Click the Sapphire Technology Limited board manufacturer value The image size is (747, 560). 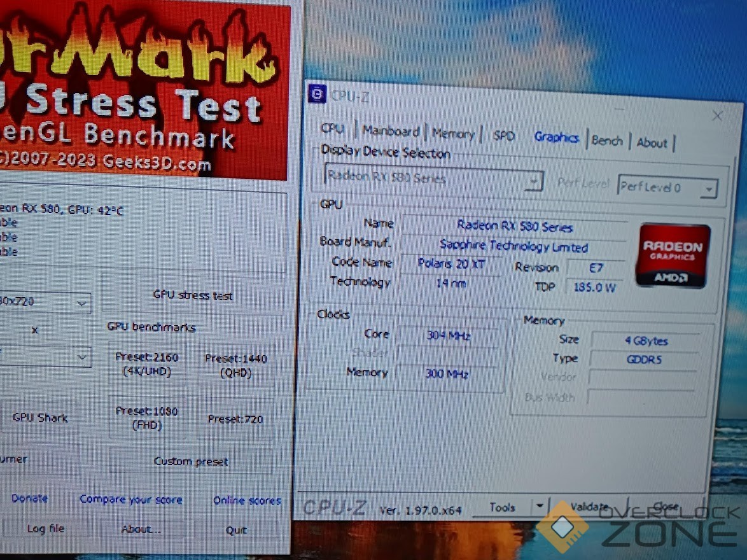tap(513, 246)
